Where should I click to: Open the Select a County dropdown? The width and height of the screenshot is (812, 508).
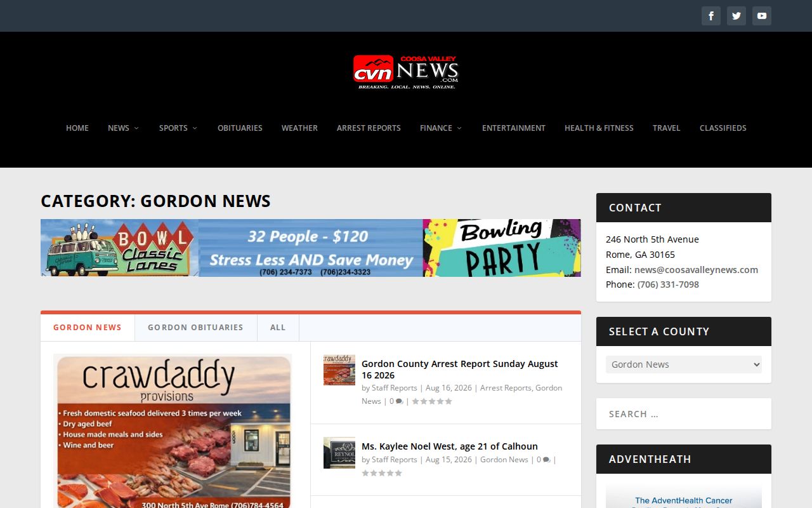[x=684, y=364]
